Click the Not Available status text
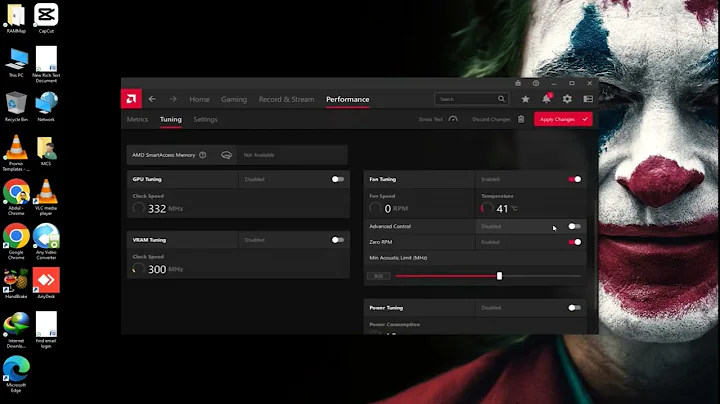Viewport: 720px width, 404px height. [259, 155]
